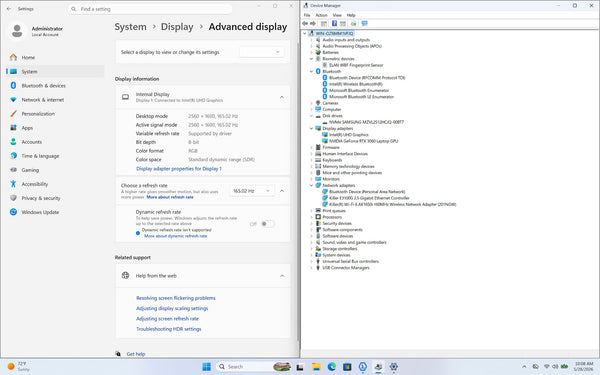600x375 pixels.
Task: Open Display adapter properties for Display 1
Action: click(179, 169)
